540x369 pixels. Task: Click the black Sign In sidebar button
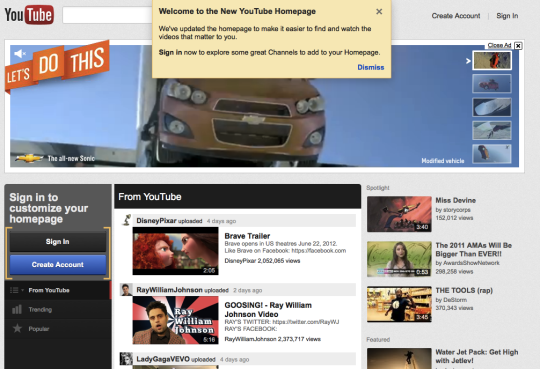(58, 242)
